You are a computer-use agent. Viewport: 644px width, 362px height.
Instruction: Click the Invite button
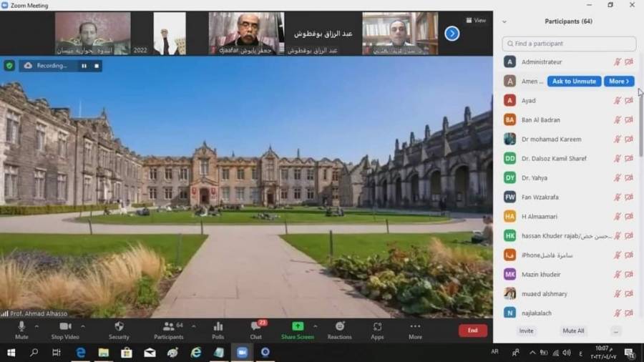click(x=526, y=331)
